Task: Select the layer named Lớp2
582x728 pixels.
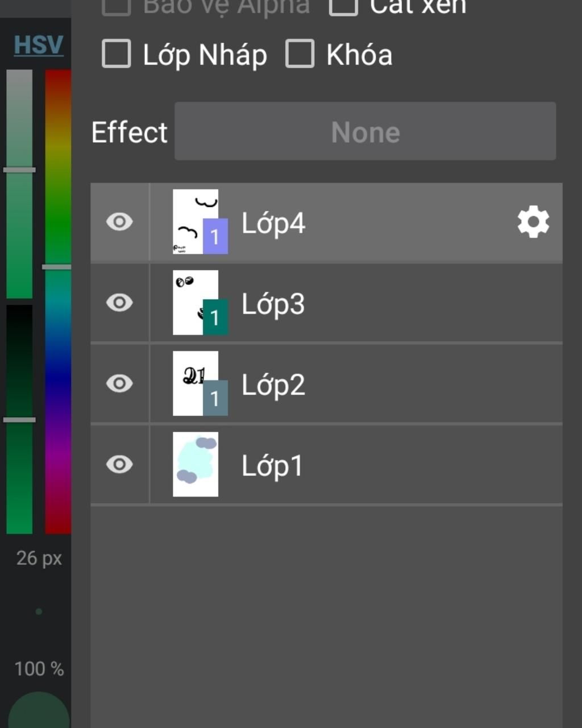Action: [x=273, y=384]
